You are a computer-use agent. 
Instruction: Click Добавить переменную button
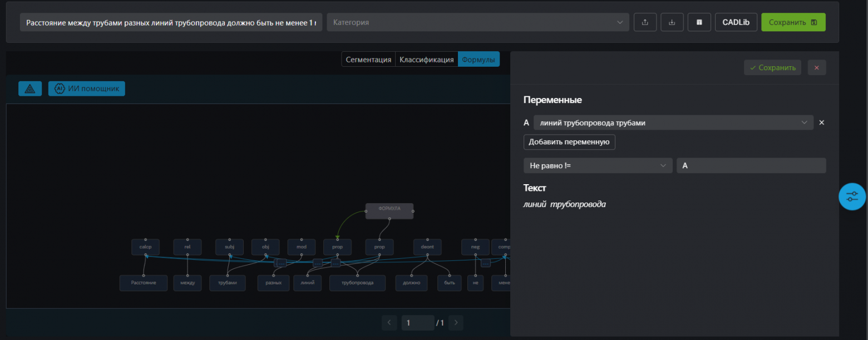[x=569, y=142]
